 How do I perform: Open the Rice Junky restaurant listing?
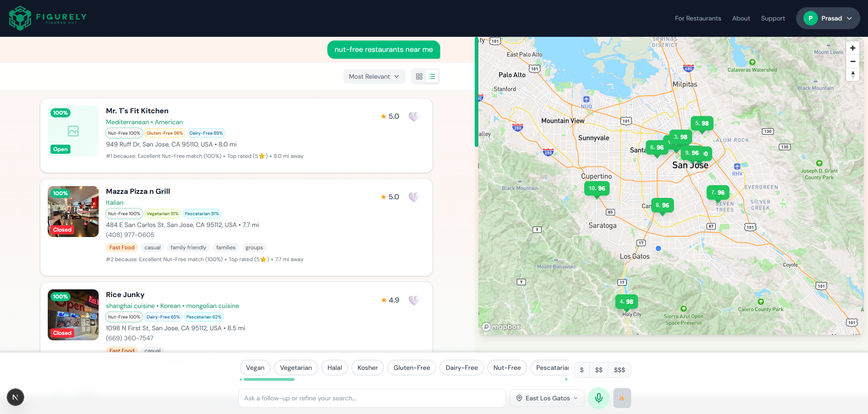(x=125, y=294)
